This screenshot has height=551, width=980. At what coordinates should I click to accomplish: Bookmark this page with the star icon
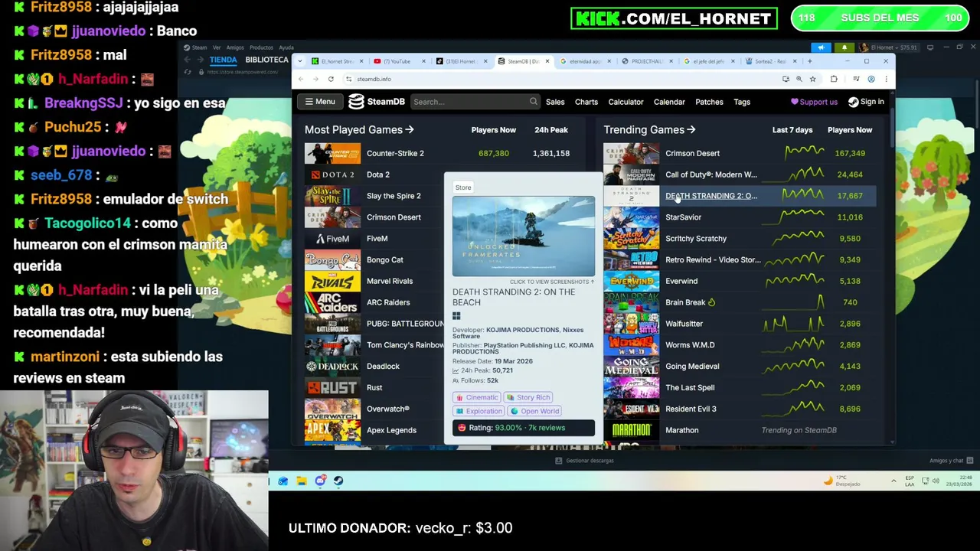tap(812, 79)
